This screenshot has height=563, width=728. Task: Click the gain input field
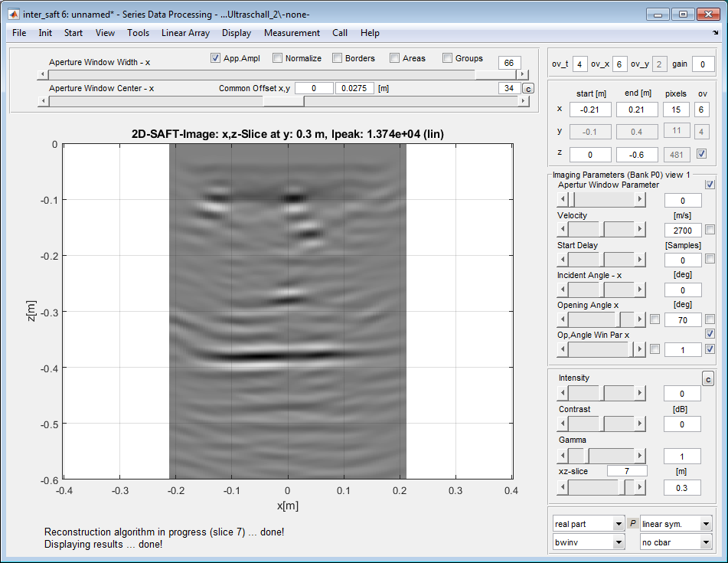pyautogui.click(x=703, y=64)
